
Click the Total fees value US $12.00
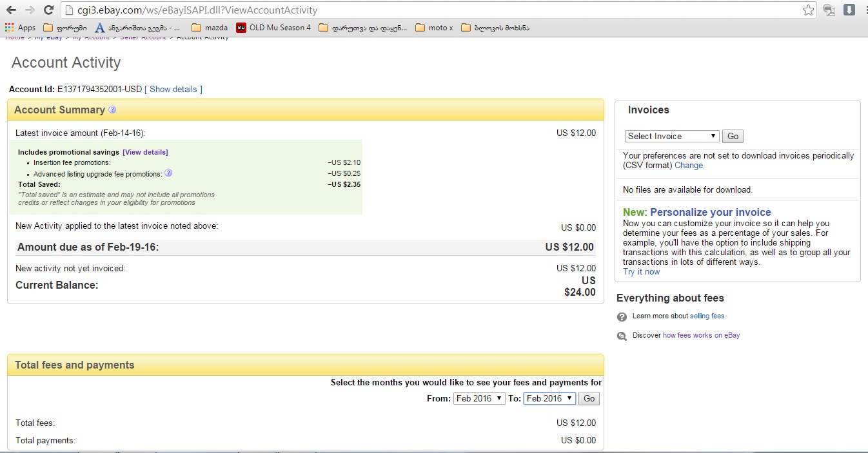[x=577, y=423]
